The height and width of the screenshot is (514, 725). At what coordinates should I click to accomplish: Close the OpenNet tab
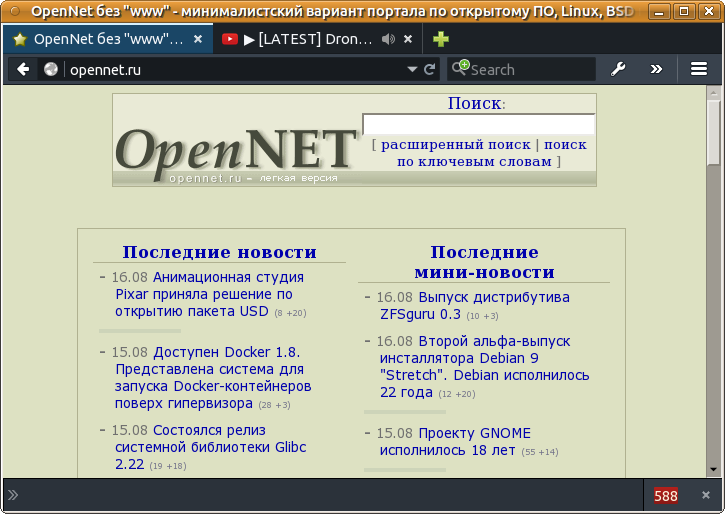(198, 39)
